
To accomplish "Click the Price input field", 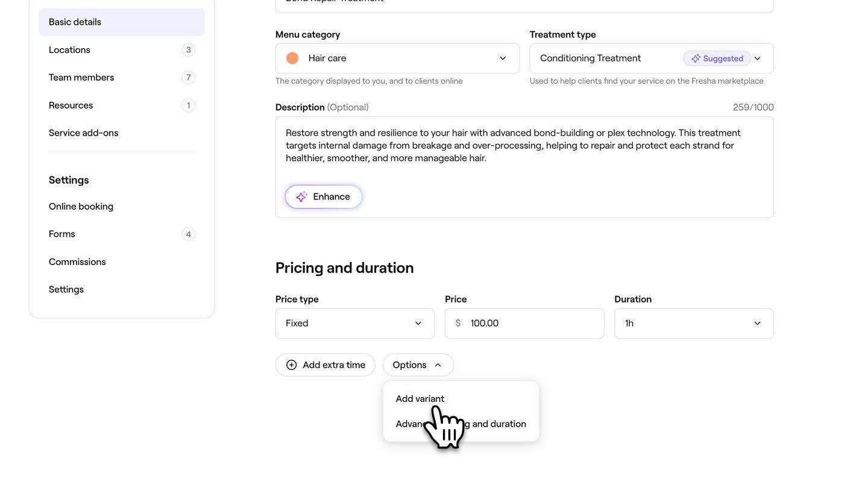I will (530, 324).
